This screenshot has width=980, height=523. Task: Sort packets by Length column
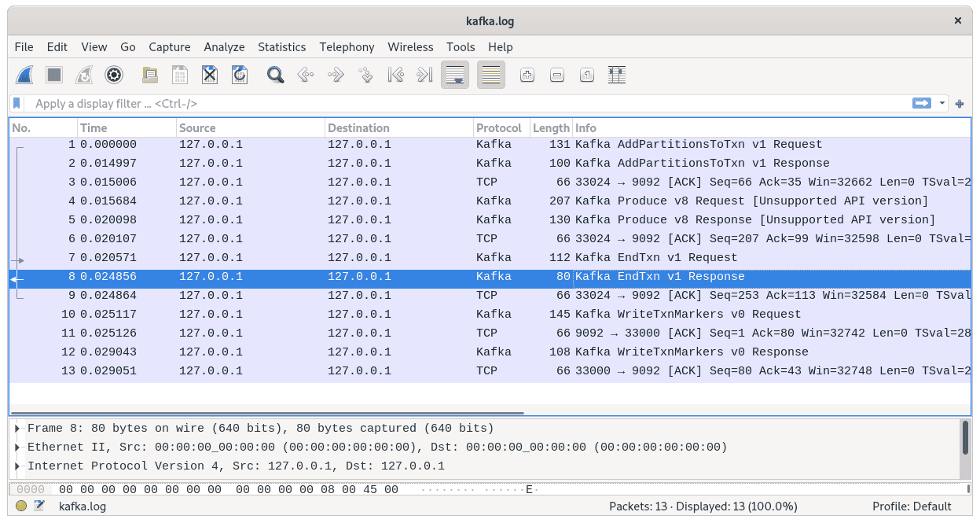click(551, 128)
